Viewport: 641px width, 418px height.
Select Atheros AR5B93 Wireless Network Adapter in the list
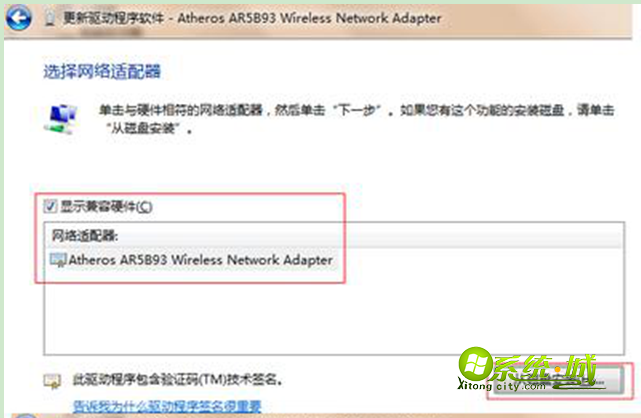(192, 260)
